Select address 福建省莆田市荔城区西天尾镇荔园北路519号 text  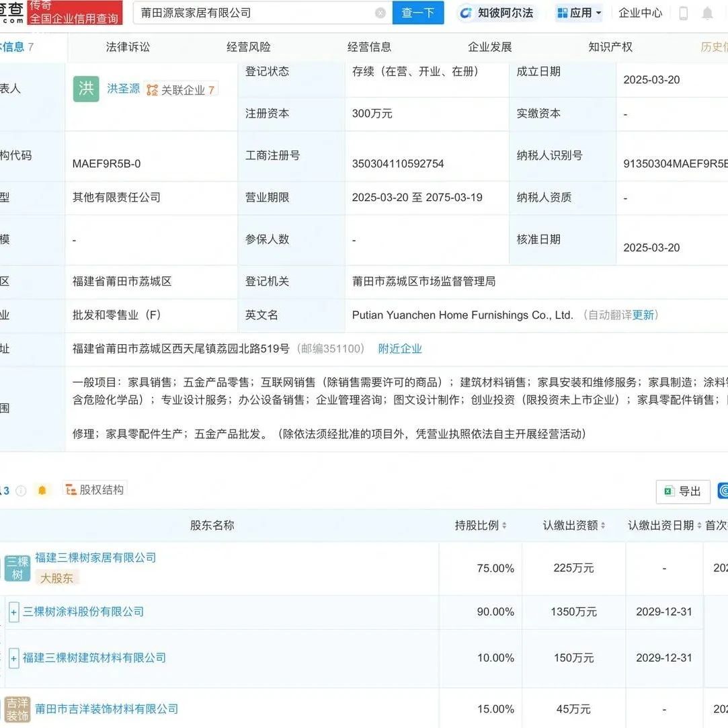181,349
